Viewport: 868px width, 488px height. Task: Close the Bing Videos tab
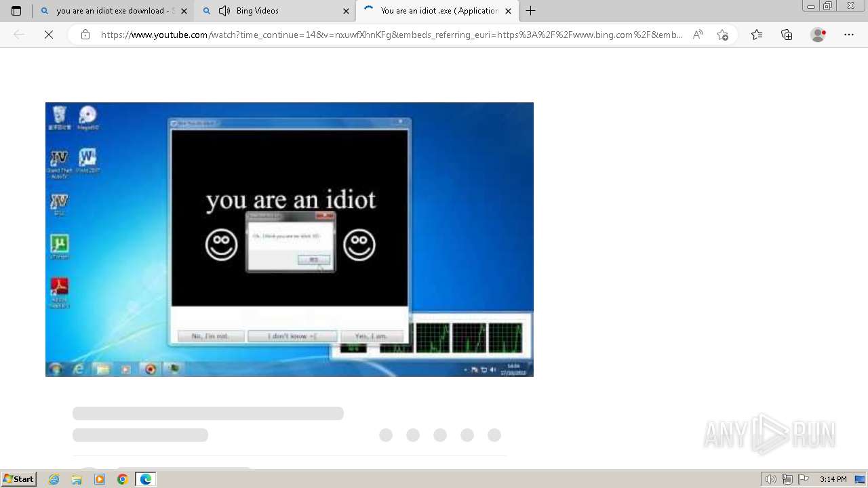(x=346, y=11)
